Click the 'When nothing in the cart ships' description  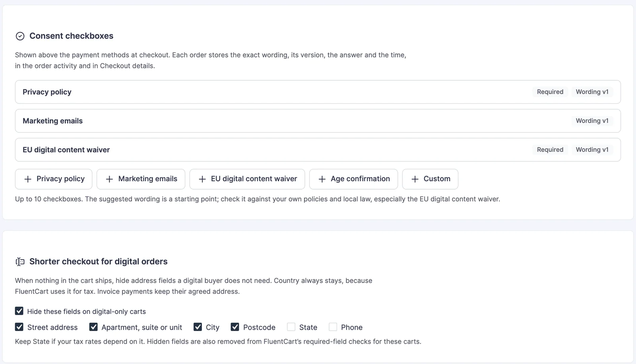tap(194, 286)
